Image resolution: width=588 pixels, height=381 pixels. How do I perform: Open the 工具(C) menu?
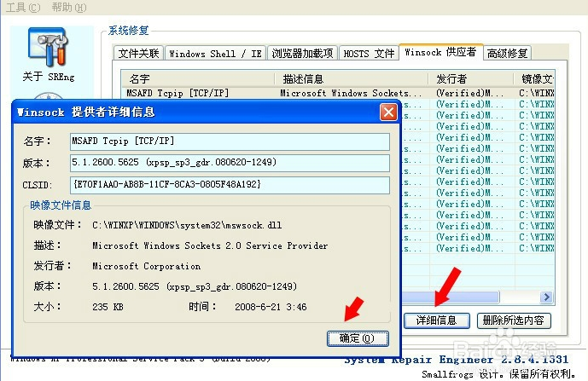[23, 7]
